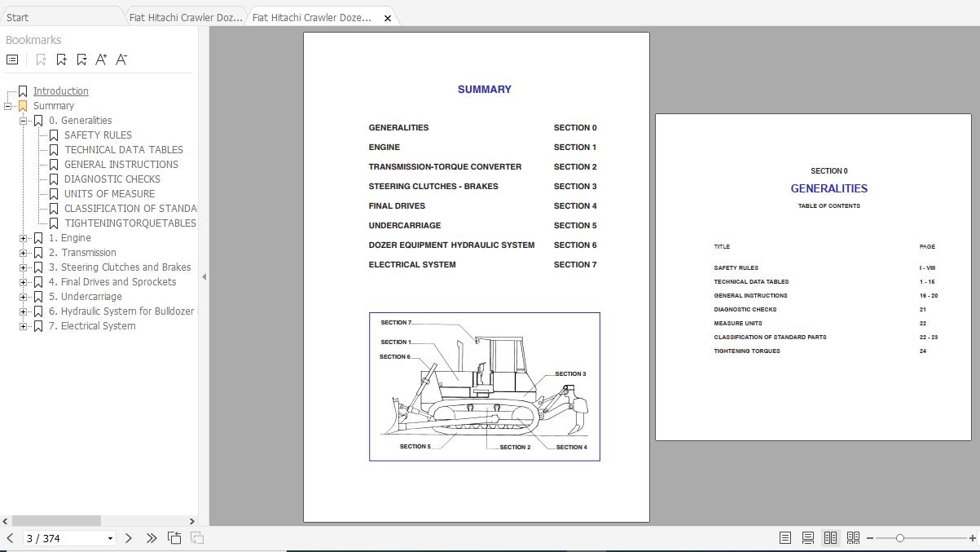Screen dimensions: 980x552
Task: Toggle continuous facing pages view
Action: 853,538
